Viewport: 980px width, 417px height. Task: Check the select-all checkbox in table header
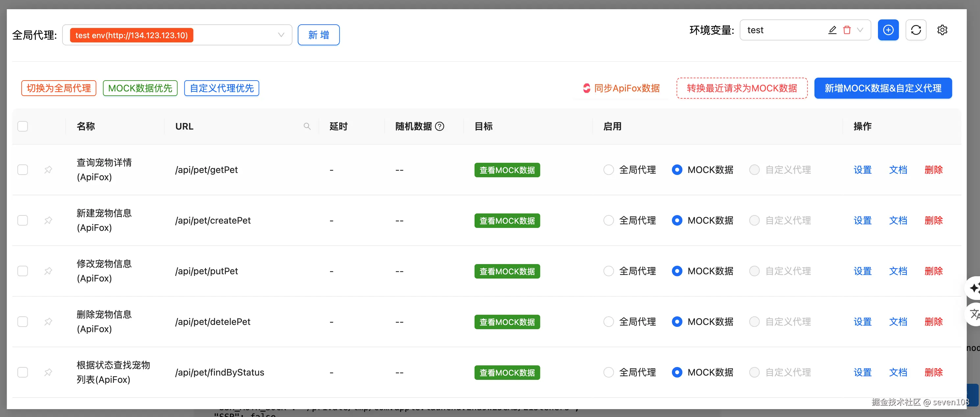pyautogui.click(x=23, y=126)
